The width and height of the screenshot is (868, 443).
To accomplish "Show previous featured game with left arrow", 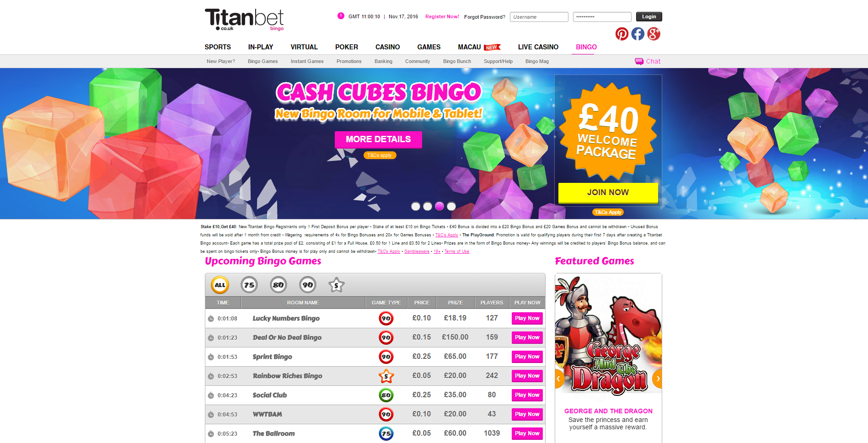I will click(x=559, y=379).
